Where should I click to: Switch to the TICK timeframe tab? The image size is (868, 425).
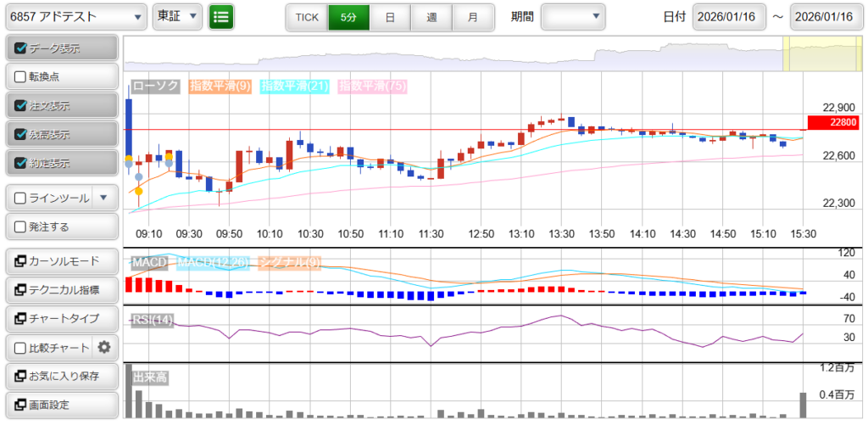tap(307, 17)
